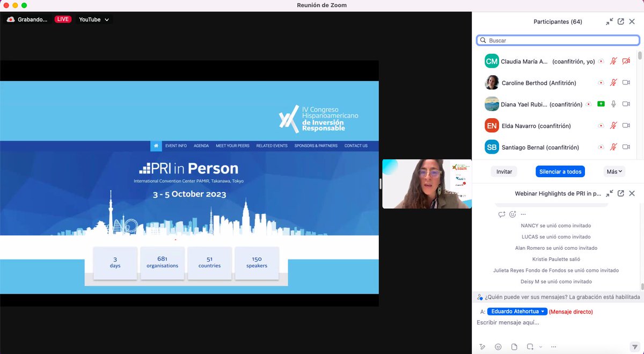The image size is (644, 354).
Task: Open CONTACT US menu item
Action: pyautogui.click(x=356, y=146)
